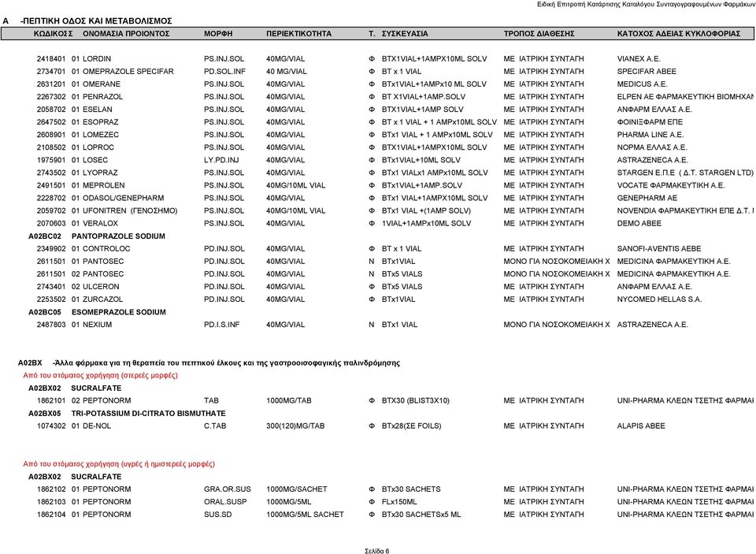Click the PANTOPRAZOLE SODIUM group heading
The height and width of the screenshot is (554, 756).
point(118,236)
